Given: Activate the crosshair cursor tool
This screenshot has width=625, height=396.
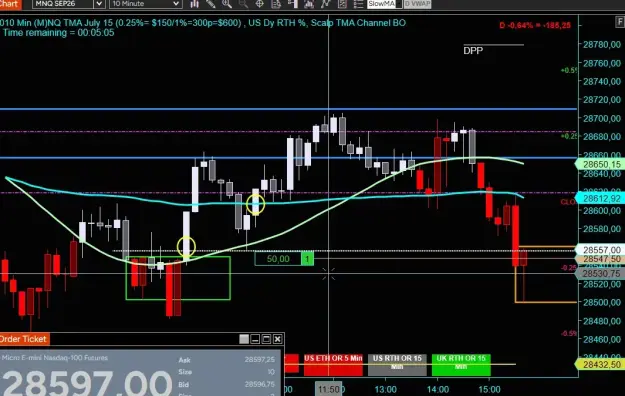Looking at the screenshot, I should point(259,4).
